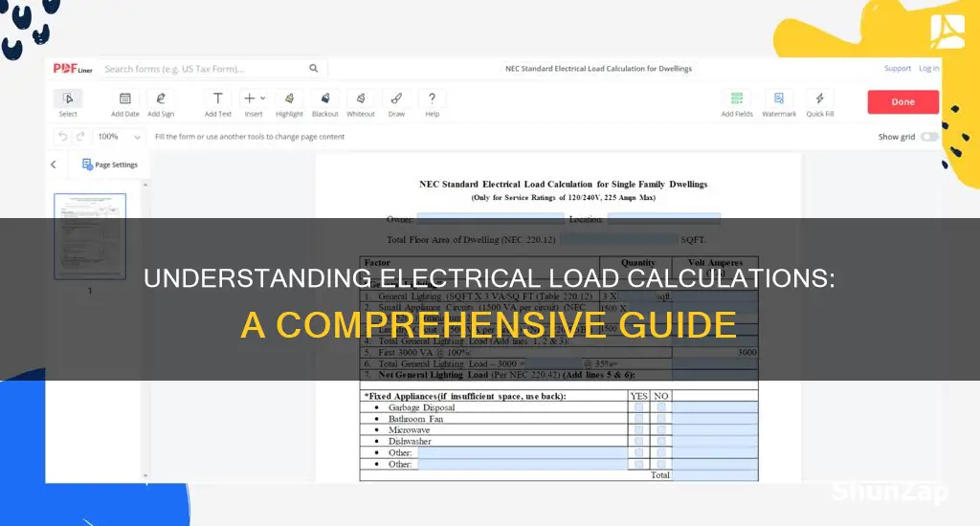This screenshot has height=526, width=980.
Task: Check NO for Microwave
Action: [x=661, y=429]
